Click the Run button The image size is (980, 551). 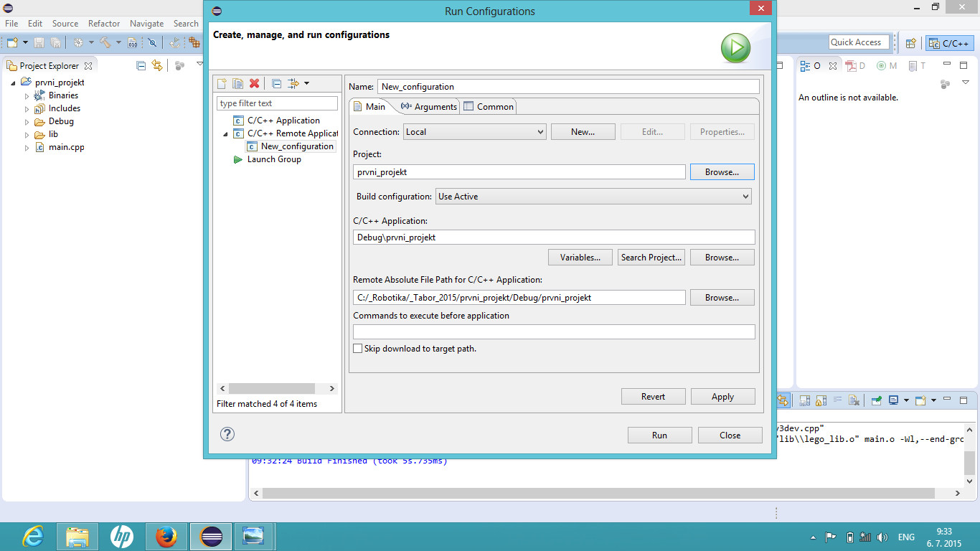(x=659, y=435)
